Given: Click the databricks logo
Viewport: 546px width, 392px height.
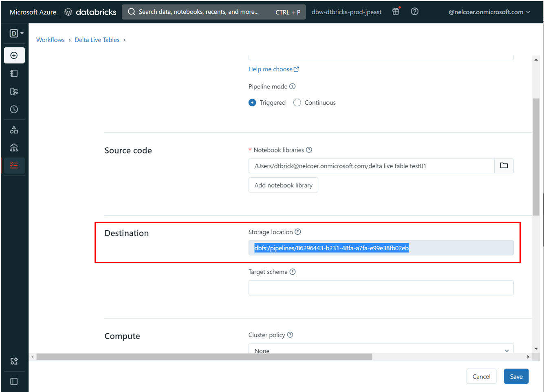Looking at the screenshot, I should tap(90, 12).
